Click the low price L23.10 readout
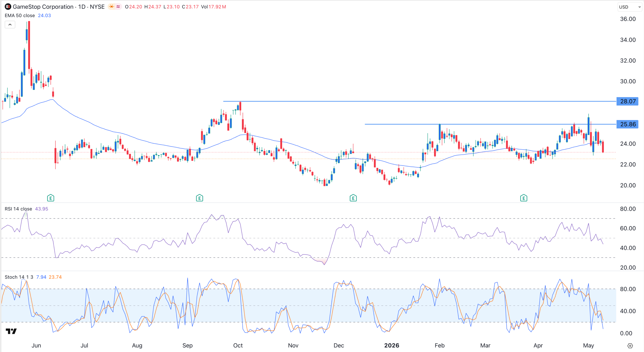The width and height of the screenshot is (644, 352). [x=172, y=7]
